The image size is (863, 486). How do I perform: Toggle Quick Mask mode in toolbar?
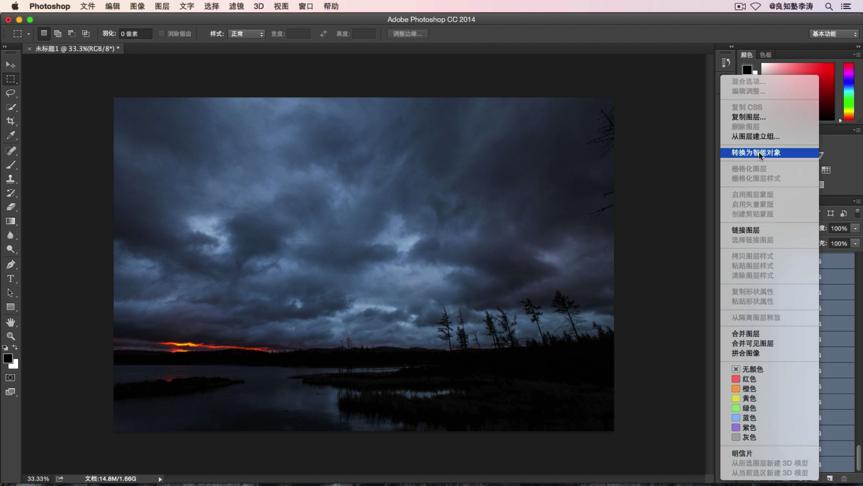pos(11,378)
